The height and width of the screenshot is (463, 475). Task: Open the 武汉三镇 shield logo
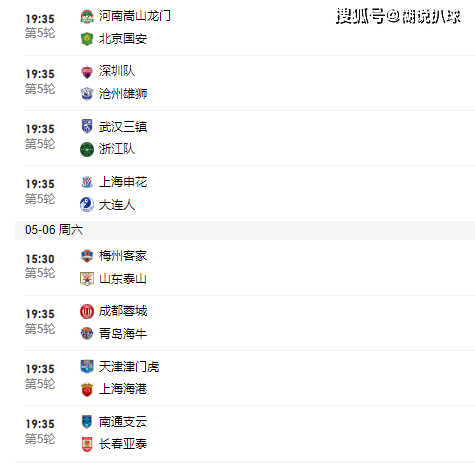pos(87,126)
